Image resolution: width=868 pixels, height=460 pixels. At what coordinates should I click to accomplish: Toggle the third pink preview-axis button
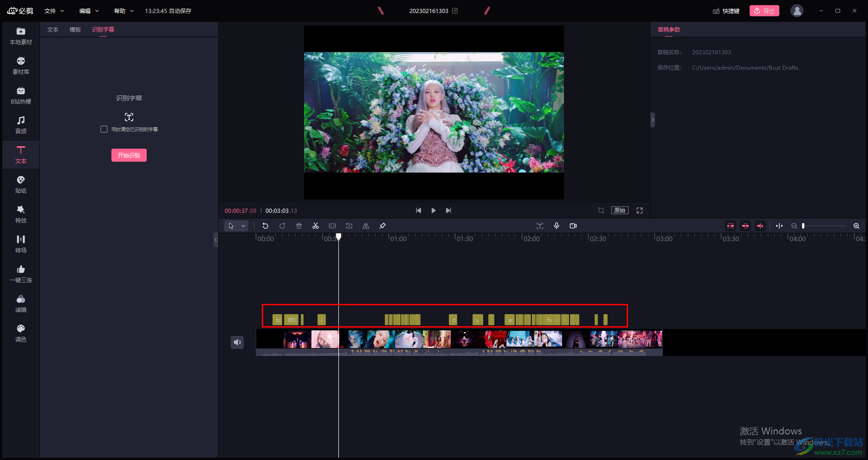[x=760, y=226]
